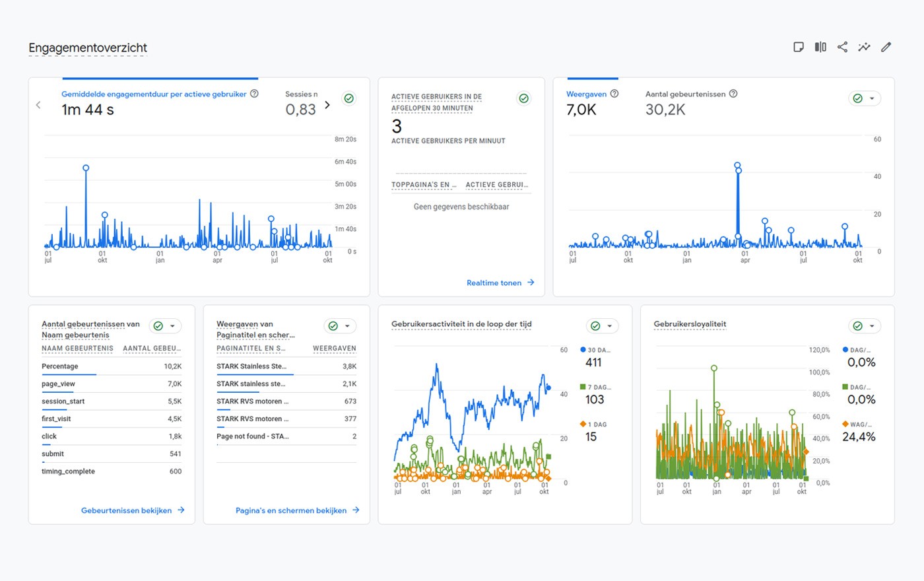
Task: Click data quality check in realtime card
Action: (523, 98)
